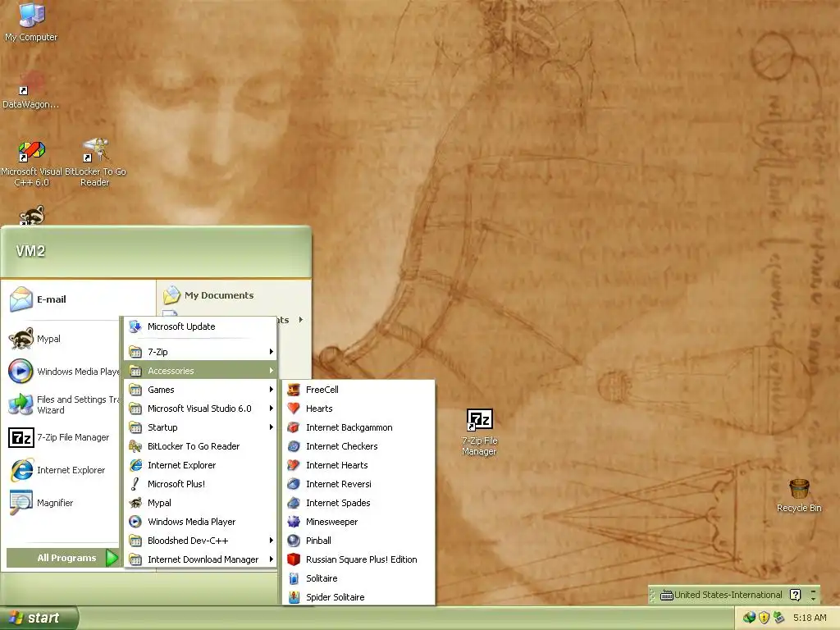Launch Internet Reversi
The width and height of the screenshot is (840, 630).
(358, 484)
